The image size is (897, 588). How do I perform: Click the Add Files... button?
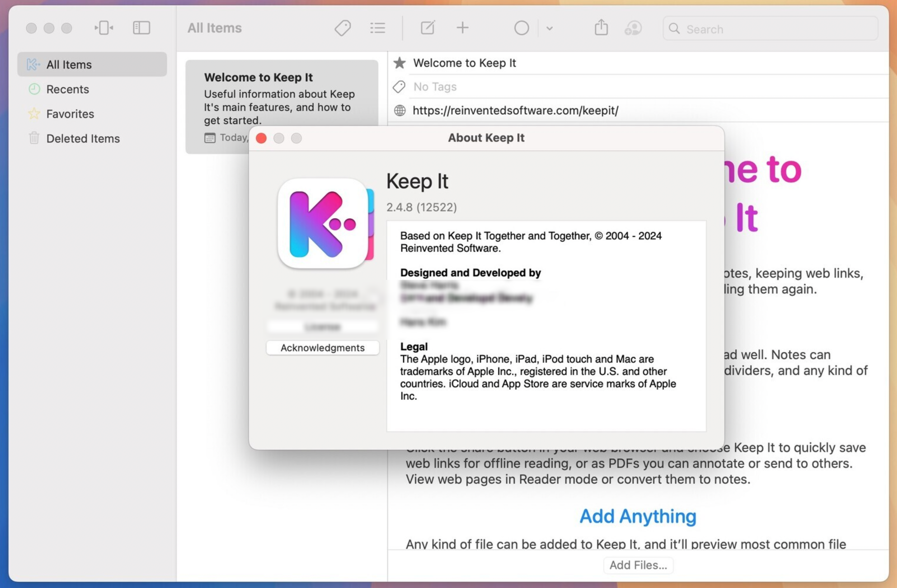coord(638,565)
